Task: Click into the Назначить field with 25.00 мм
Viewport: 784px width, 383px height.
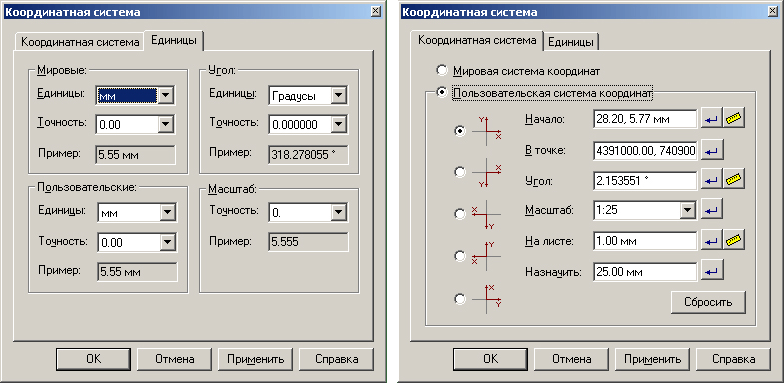Action: 645,272
